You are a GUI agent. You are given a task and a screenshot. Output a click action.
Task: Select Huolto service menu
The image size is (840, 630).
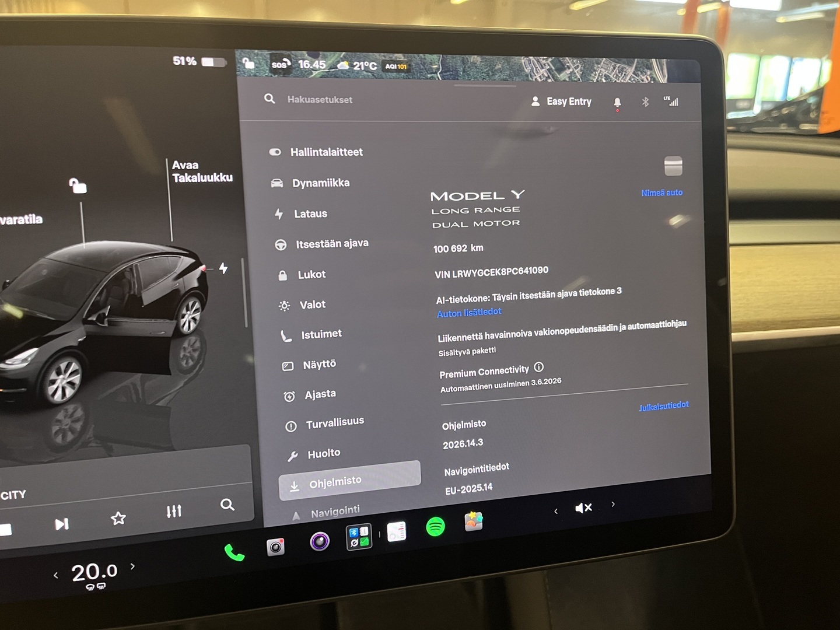click(313, 454)
